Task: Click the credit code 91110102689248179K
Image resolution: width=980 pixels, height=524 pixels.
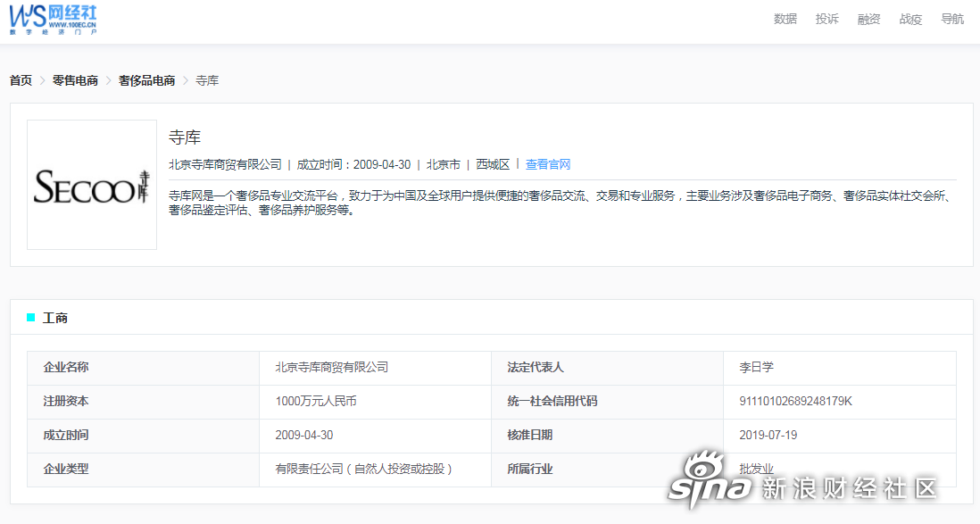Action: [x=795, y=401]
